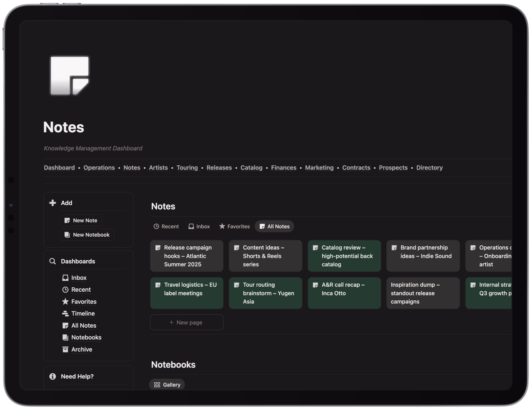Click the Timeline icon in sidebar
Screen dimensions: 532x410
pyautogui.click(x=65, y=314)
